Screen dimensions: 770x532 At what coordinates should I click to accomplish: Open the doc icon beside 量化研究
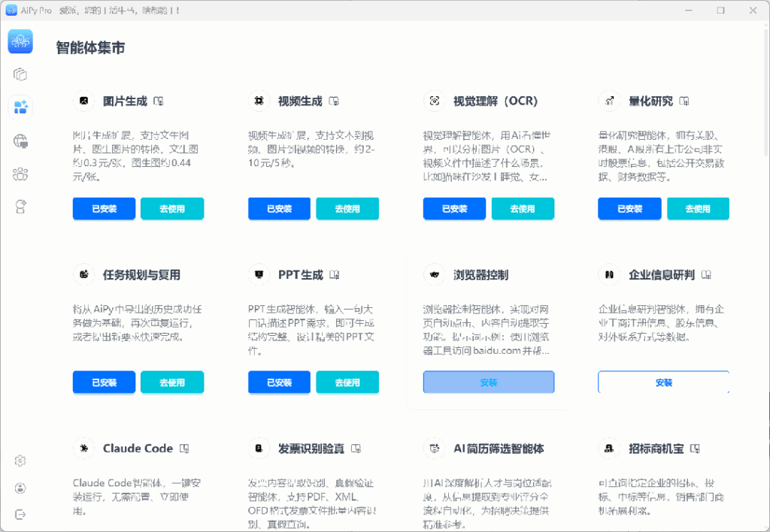pyautogui.click(x=684, y=101)
